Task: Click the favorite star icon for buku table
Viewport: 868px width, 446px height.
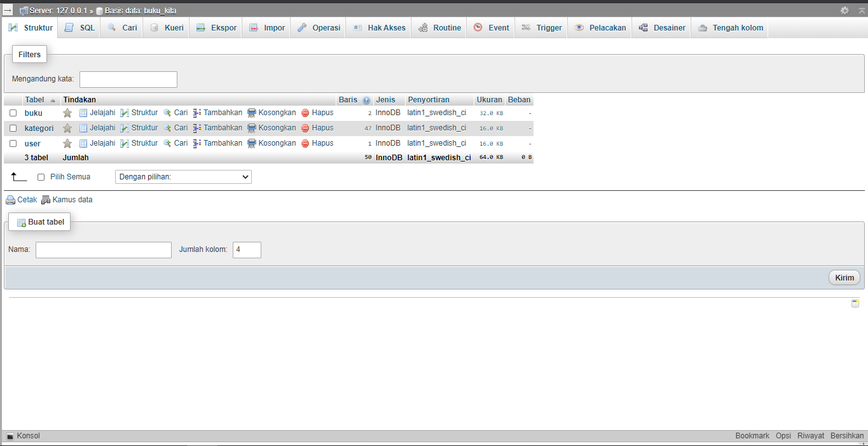Action: click(x=67, y=113)
